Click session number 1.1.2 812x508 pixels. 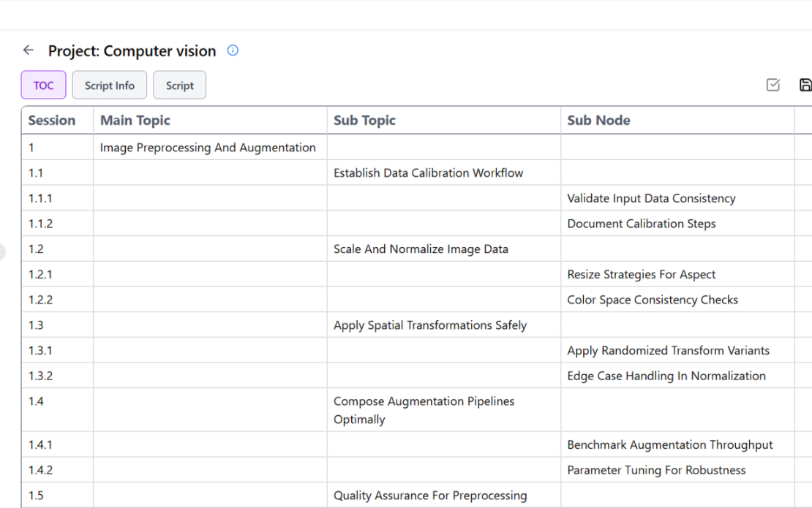[40, 224]
